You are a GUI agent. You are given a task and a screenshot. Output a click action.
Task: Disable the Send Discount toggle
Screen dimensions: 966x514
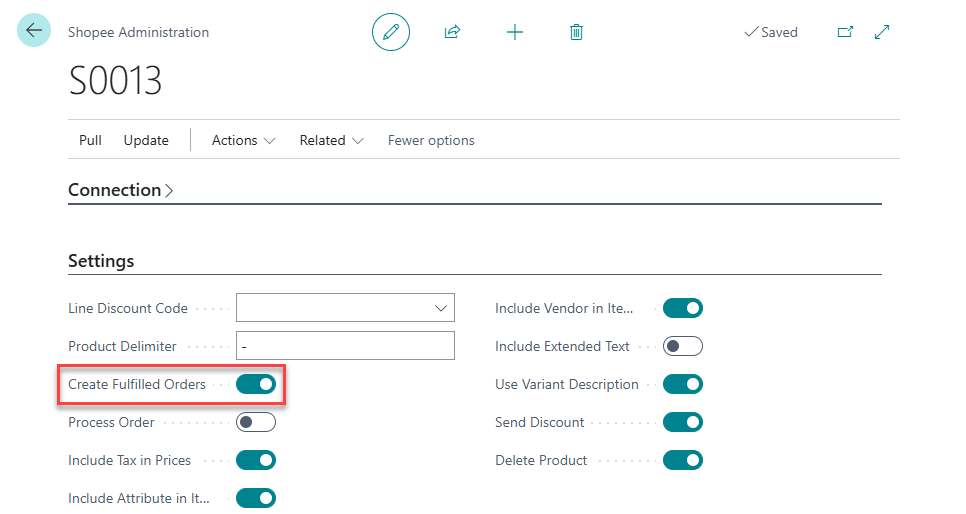(683, 423)
